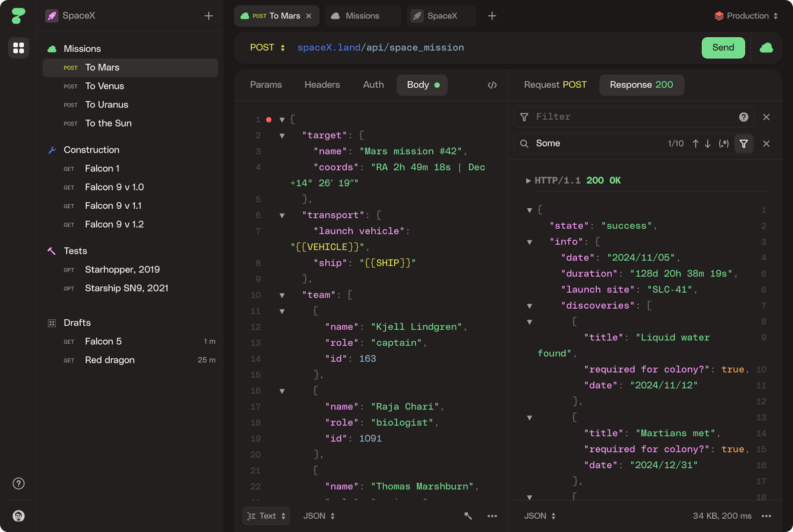Collapse the discoveries array in the response
The height and width of the screenshot is (532, 793).
coord(529,305)
